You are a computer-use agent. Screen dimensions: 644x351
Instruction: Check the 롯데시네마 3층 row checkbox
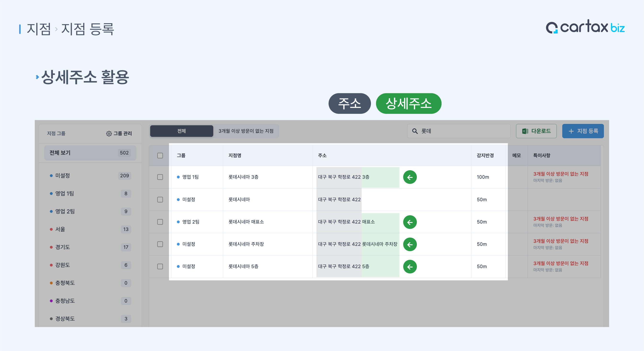[x=160, y=177]
